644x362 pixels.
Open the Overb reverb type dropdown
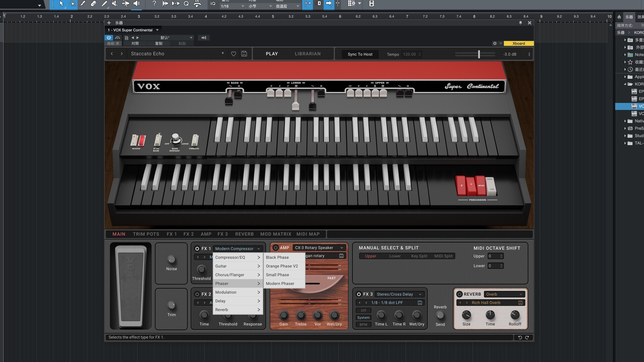[x=504, y=294]
